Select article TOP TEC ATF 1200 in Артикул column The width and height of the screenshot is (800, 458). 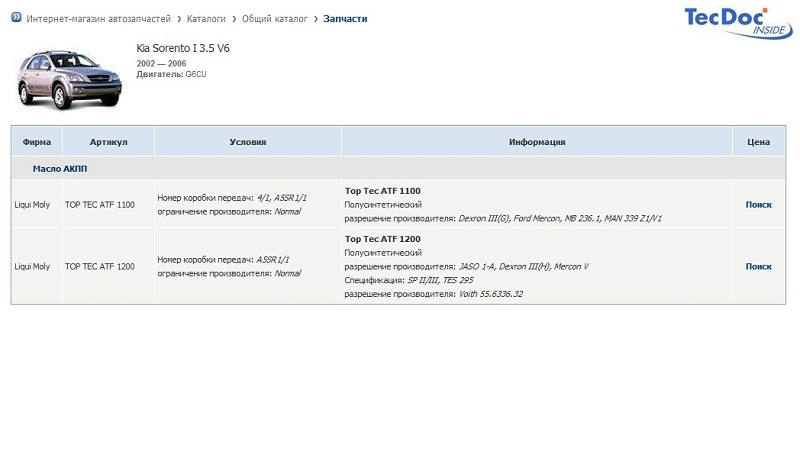click(99, 267)
